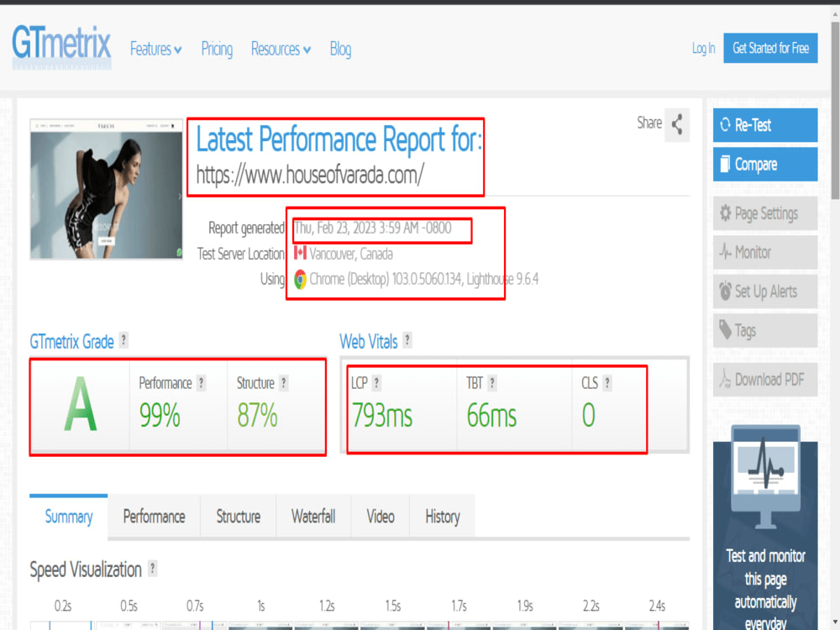The width and height of the screenshot is (840, 630).
Task: Click the Canada flag icon
Action: coord(300,252)
